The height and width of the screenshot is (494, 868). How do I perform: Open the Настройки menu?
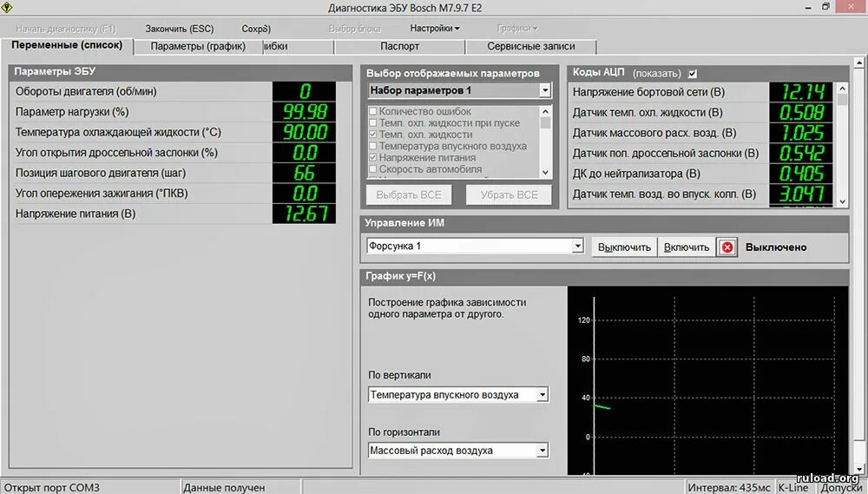435,29
